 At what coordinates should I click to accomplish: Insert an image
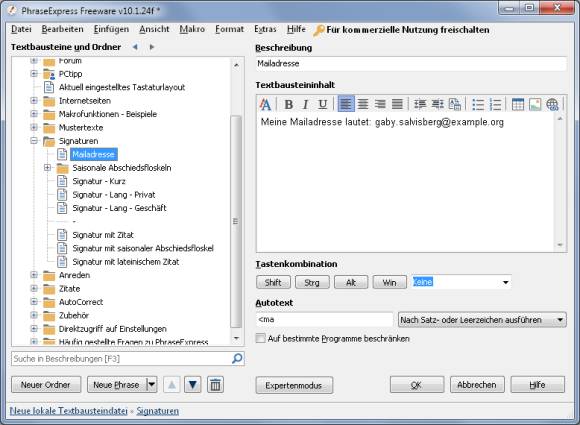pos(535,104)
